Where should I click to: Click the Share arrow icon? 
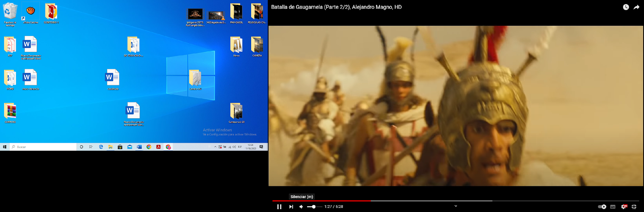coord(636,7)
